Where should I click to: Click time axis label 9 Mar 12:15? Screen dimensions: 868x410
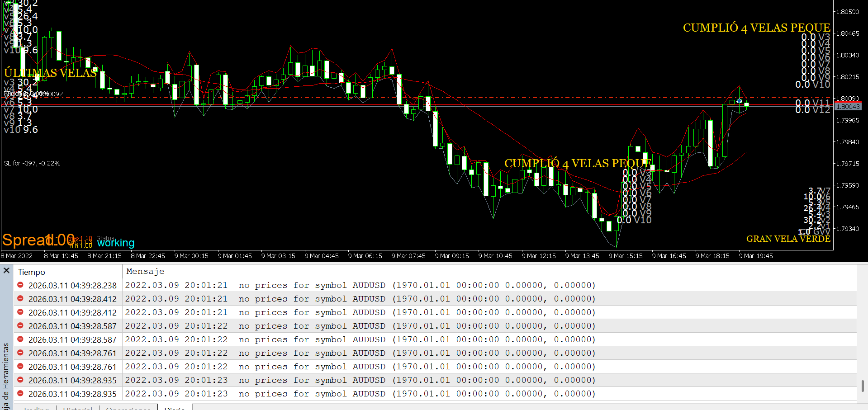click(x=539, y=256)
